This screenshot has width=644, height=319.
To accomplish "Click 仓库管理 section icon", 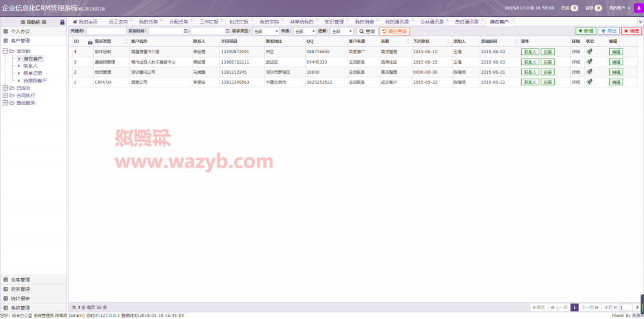I will coord(6,279).
